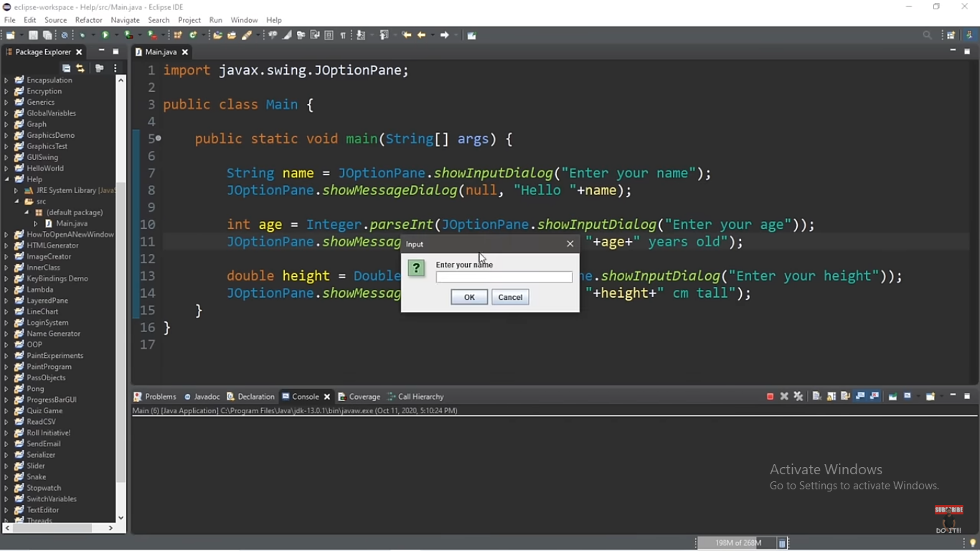Screen dimensions: 980x551
Task: Collapse the src folder node
Action: click(x=16, y=202)
